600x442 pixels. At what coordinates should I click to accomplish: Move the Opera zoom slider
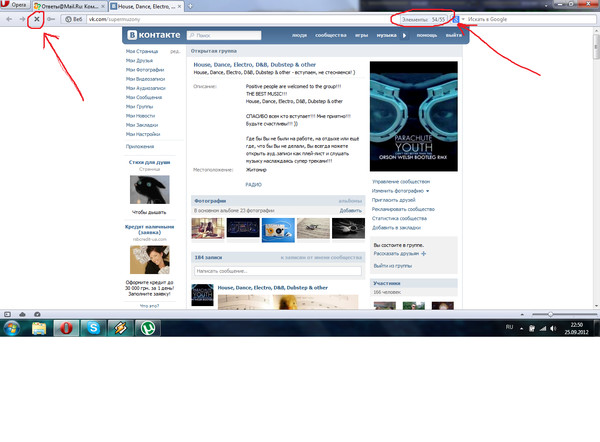click(550, 314)
